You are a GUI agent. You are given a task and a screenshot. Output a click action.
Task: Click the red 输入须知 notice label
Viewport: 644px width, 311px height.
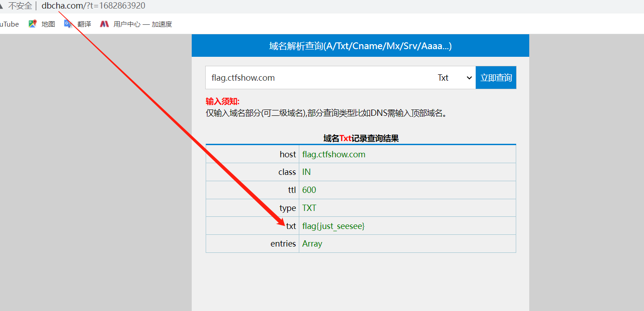coord(223,101)
